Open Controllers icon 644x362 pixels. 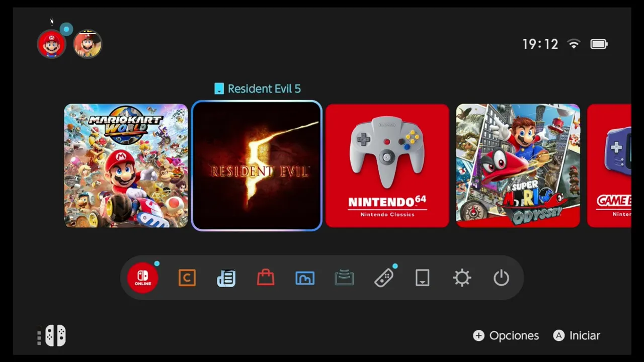(384, 278)
